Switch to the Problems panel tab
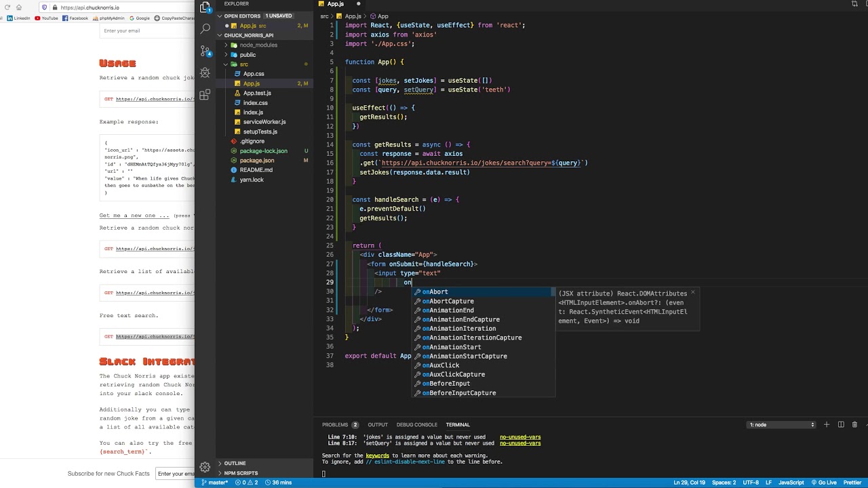This screenshot has height=488, width=868. click(x=340, y=425)
